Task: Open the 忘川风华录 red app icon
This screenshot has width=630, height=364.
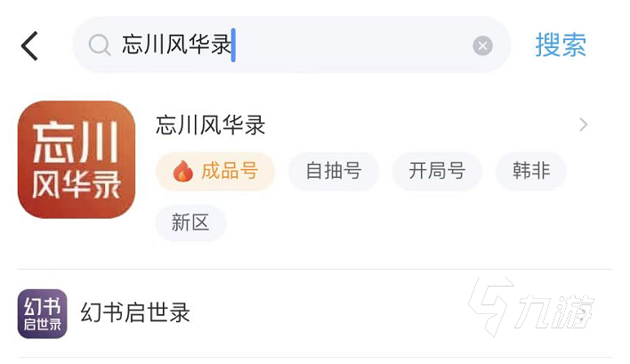Action: [x=77, y=159]
